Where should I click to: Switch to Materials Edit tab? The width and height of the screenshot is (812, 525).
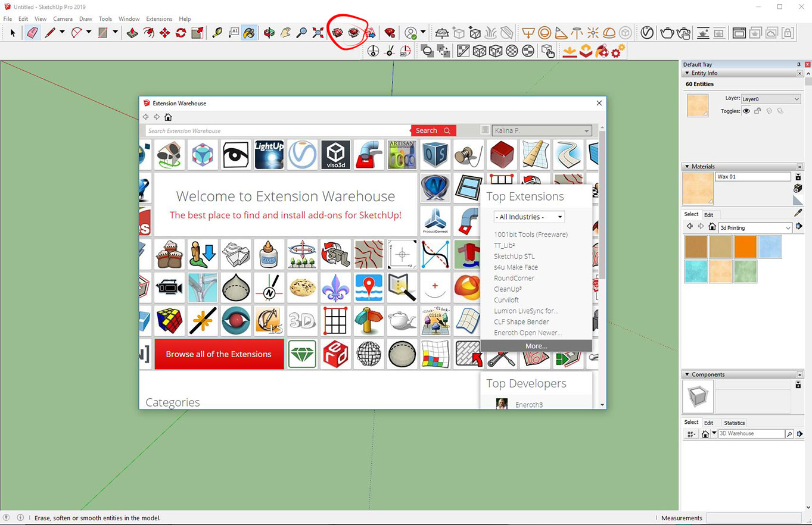click(708, 215)
